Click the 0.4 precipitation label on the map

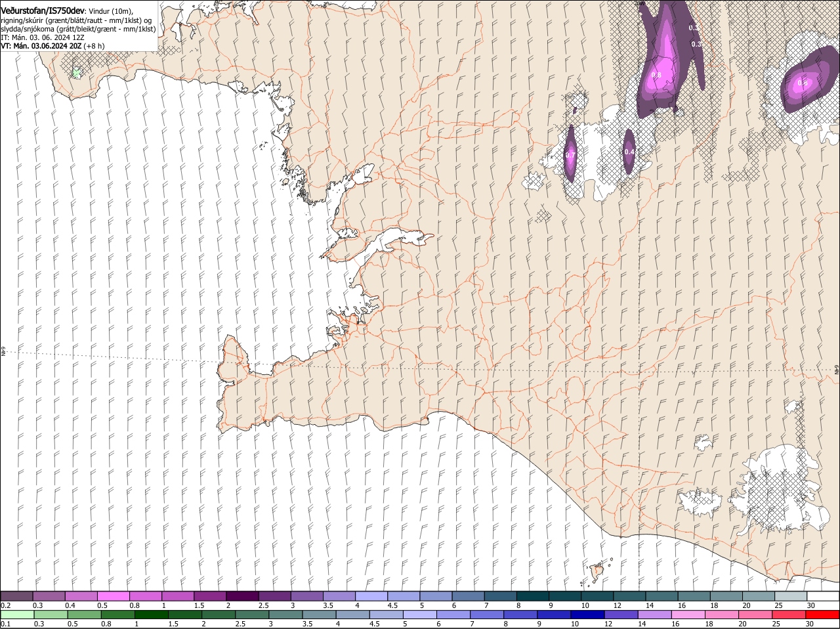tap(629, 152)
